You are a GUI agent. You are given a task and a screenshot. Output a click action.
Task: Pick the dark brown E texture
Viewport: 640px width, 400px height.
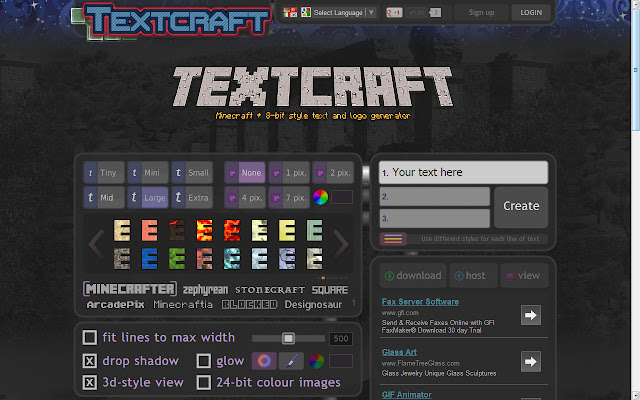(177, 231)
